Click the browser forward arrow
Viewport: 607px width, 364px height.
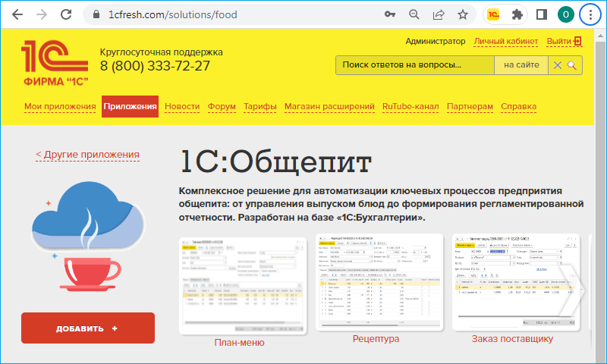coord(42,14)
